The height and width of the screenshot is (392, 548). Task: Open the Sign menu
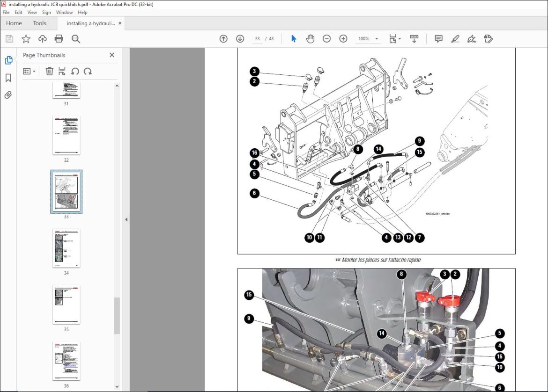pyautogui.click(x=46, y=12)
